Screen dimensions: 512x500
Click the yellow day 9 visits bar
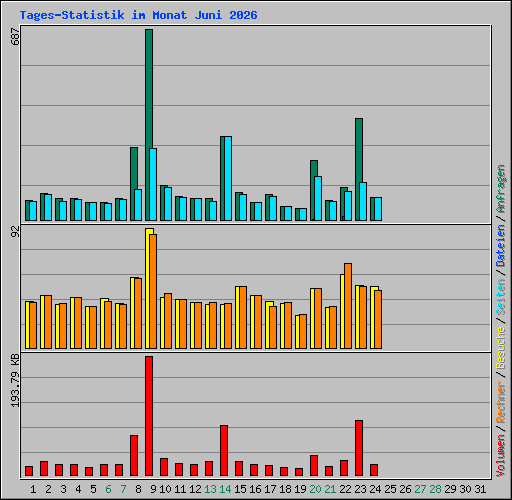pyautogui.click(x=147, y=289)
